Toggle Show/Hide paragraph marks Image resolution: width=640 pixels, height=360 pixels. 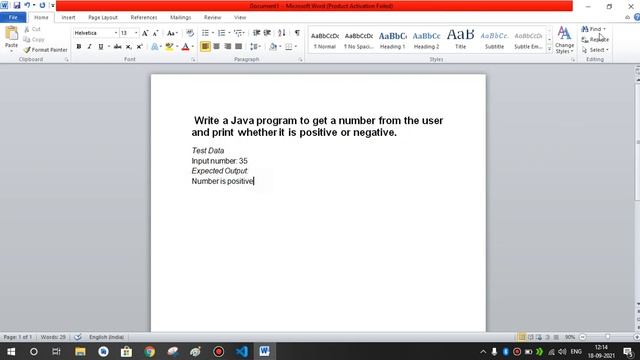click(297, 33)
